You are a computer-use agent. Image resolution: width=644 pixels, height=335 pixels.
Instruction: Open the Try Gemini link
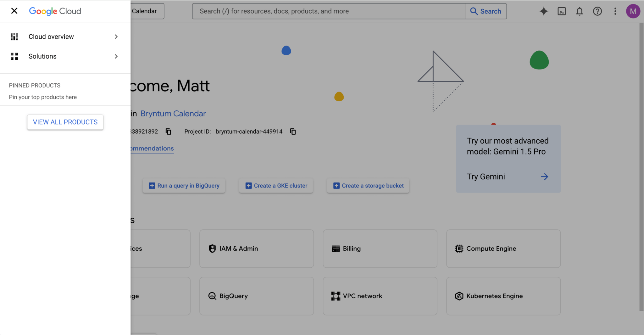(486, 177)
